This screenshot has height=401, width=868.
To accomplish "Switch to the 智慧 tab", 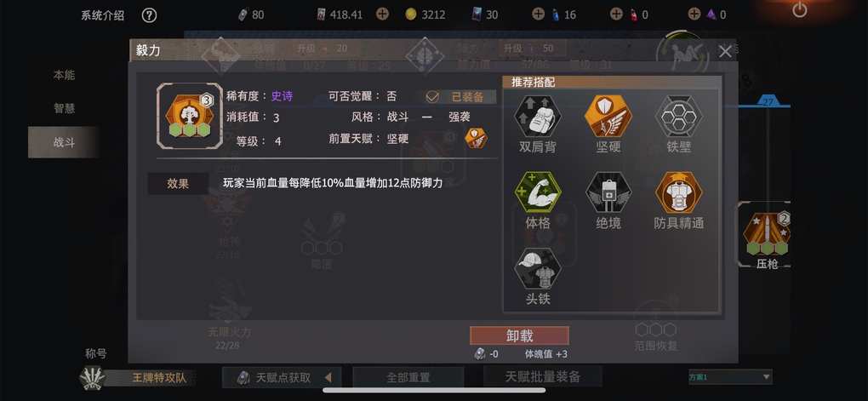I will click(x=64, y=109).
